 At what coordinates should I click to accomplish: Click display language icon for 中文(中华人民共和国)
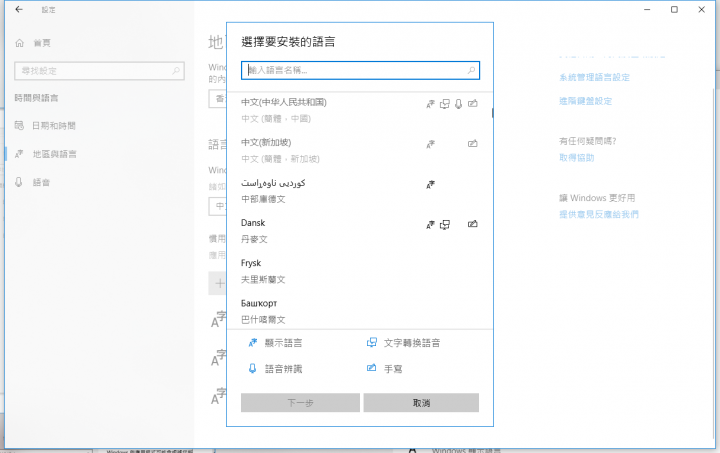(430, 104)
